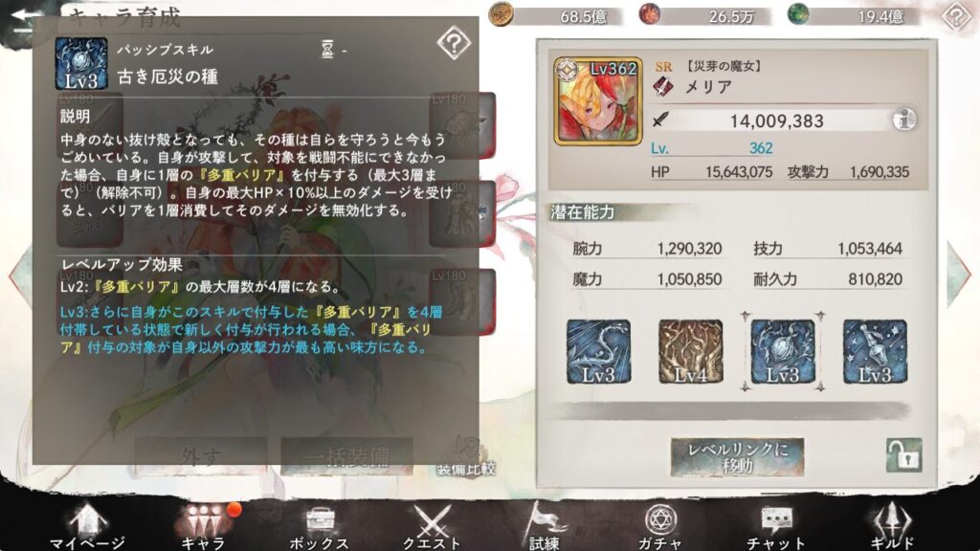Screen dimensions: 980x551
Task: Open the ギルド tab
Action: point(892,526)
